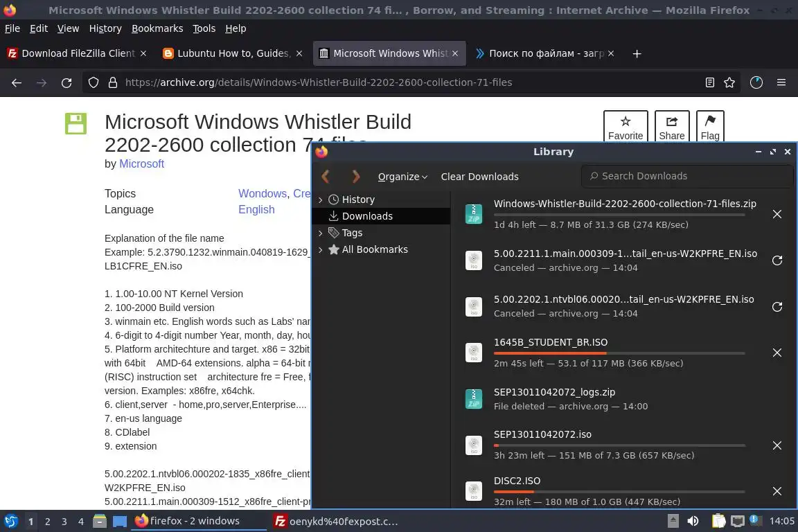
Task: Open FileZilla oenykd taskbar item
Action: coord(336,522)
